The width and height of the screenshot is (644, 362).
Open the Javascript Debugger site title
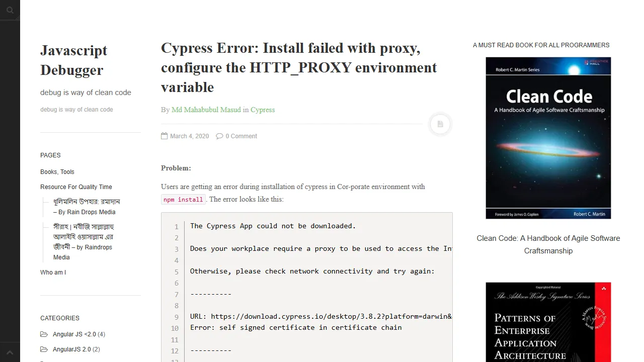(73, 60)
